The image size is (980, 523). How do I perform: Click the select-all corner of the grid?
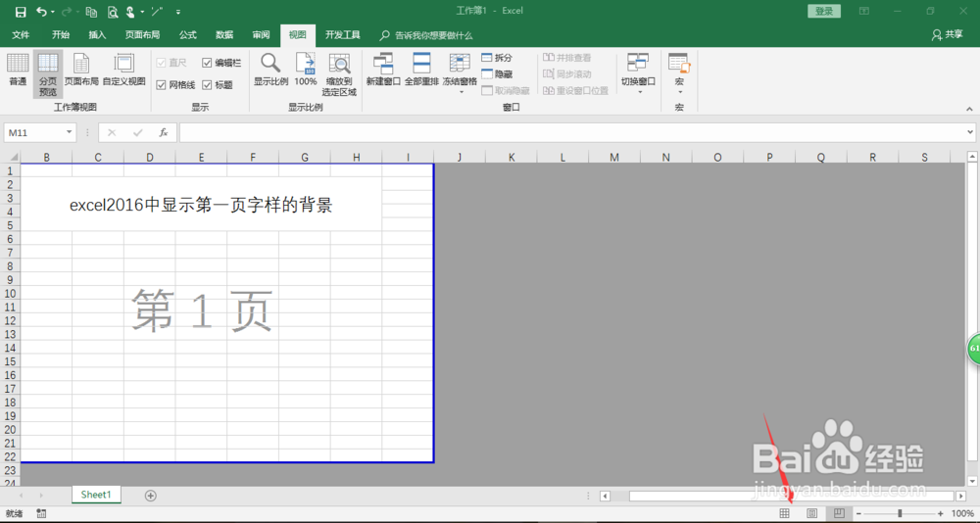[x=11, y=157]
